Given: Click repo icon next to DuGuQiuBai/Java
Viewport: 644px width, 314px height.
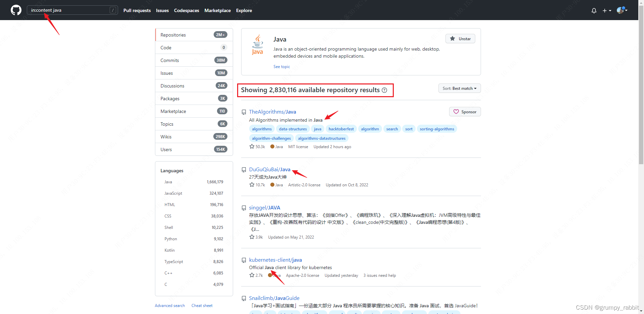Looking at the screenshot, I should tap(244, 170).
